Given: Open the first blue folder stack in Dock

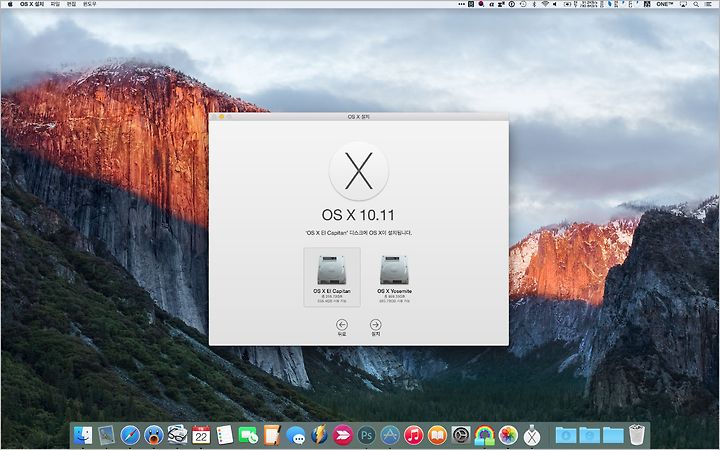Looking at the screenshot, I should [x=566, y=435].
